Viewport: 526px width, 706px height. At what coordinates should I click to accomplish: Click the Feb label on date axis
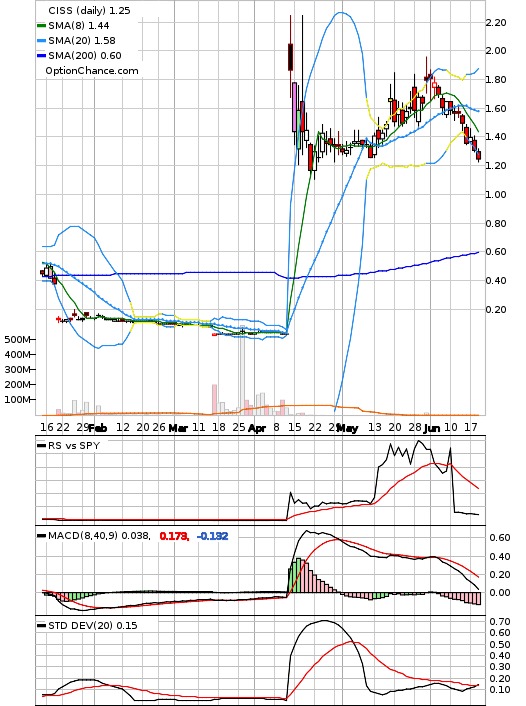pyautogui.click(x=98, y=428)
